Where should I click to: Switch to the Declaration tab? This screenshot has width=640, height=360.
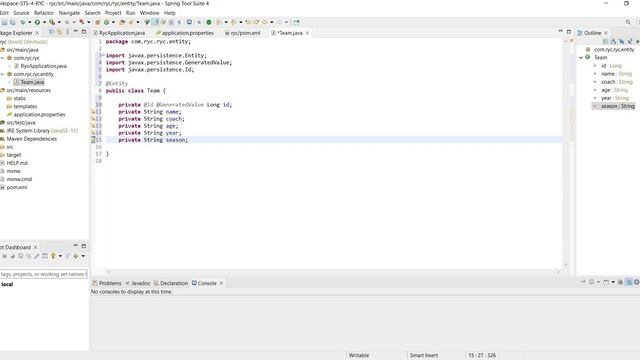(171, 283)
